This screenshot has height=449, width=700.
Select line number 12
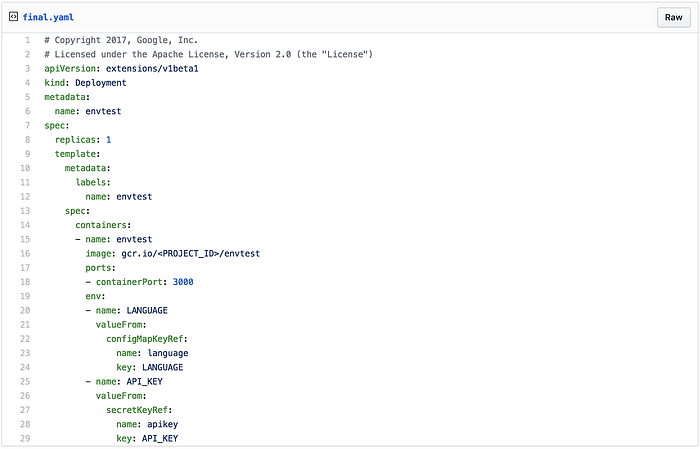tap(25, 197)
